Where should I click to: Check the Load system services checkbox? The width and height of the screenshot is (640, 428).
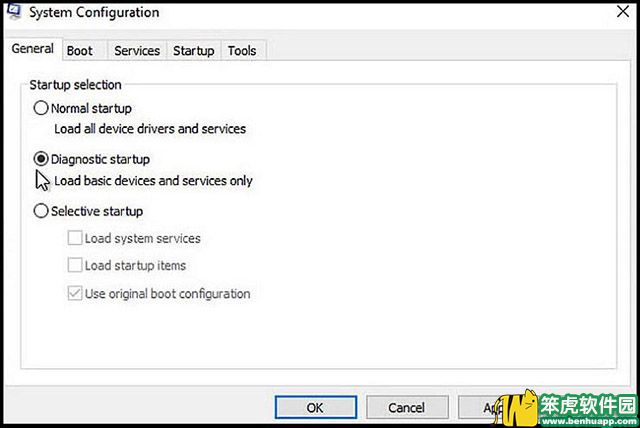pyautogui.click(x=75, y=238)
